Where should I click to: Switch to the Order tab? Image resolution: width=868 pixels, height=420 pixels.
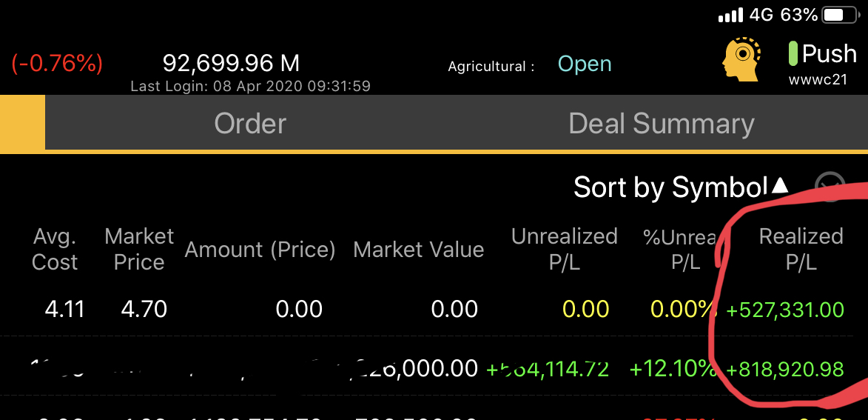(250, 123)
